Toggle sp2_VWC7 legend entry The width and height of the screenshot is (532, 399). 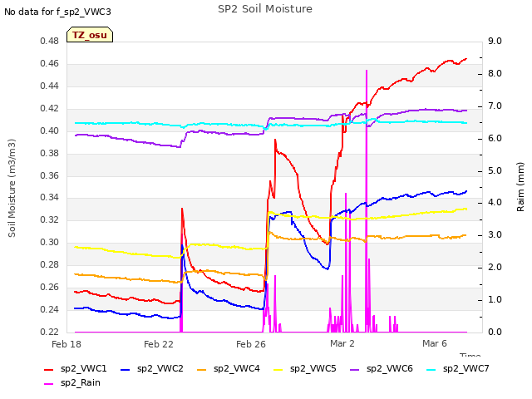(458, 369)
